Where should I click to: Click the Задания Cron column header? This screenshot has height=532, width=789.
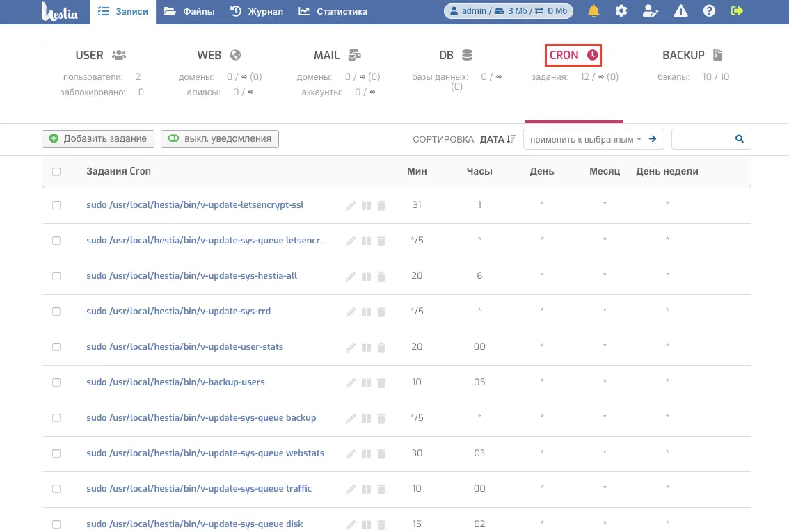click(x=118, y=171)
